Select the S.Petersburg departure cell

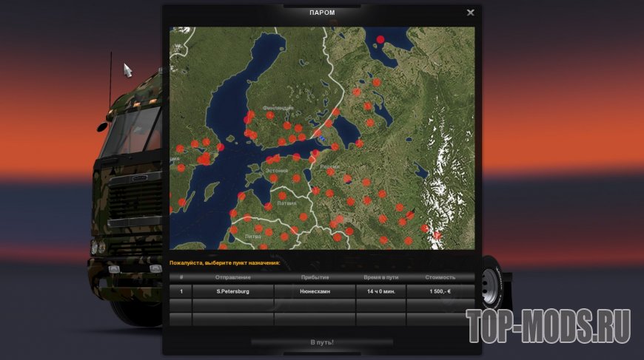pos(233,291)
